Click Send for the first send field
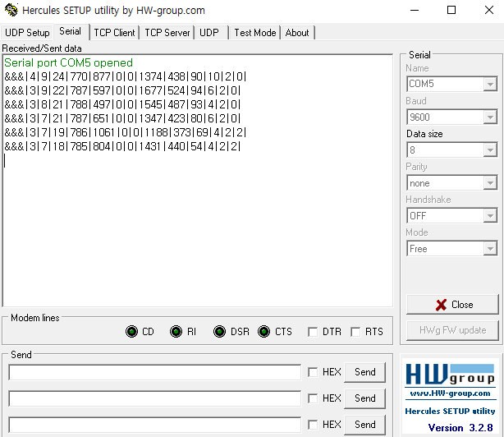 tap(364, 372)
